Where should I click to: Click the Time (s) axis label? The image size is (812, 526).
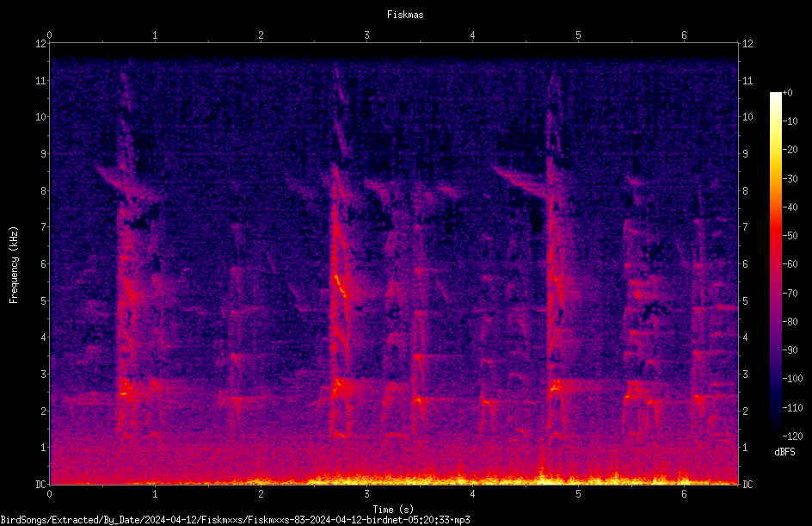point(393,510)
